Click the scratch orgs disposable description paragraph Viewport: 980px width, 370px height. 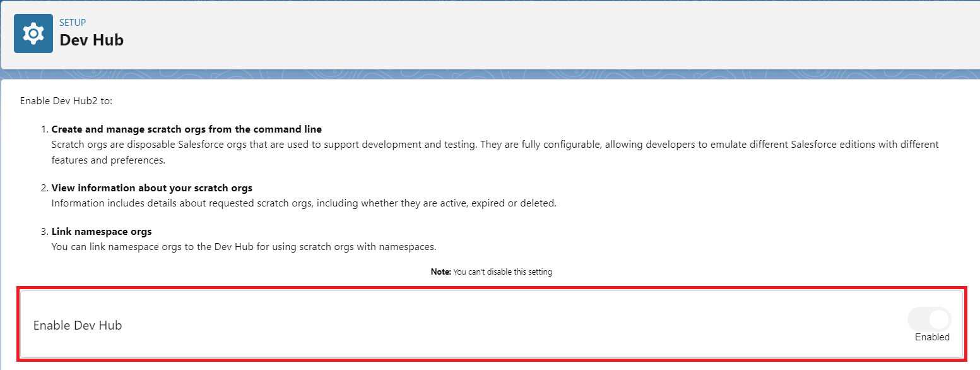coord(495,152)
